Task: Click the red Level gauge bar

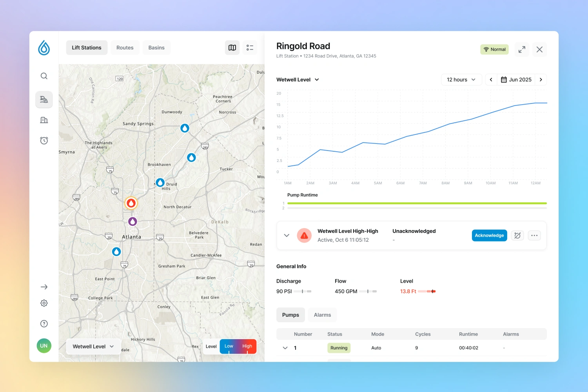Action: (x=427, y=291)
